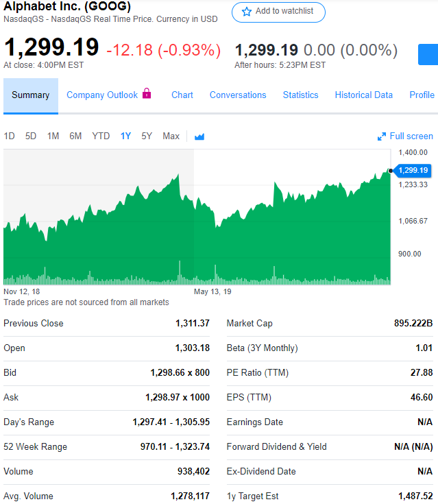This screenshot has height=504, width=438.
Task: Select the 5Y chart range
Action: [x=147, y=136]
